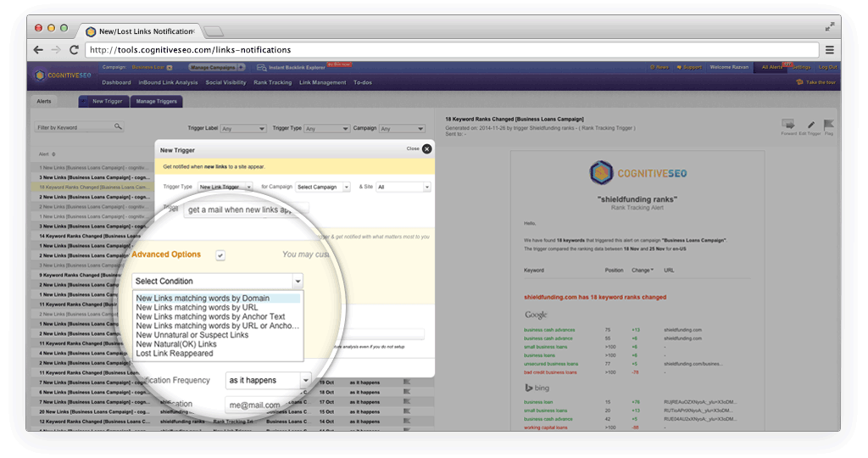Click the fullscreen arrows icon in title bar
868x458 pixels.
coord(829,26)
